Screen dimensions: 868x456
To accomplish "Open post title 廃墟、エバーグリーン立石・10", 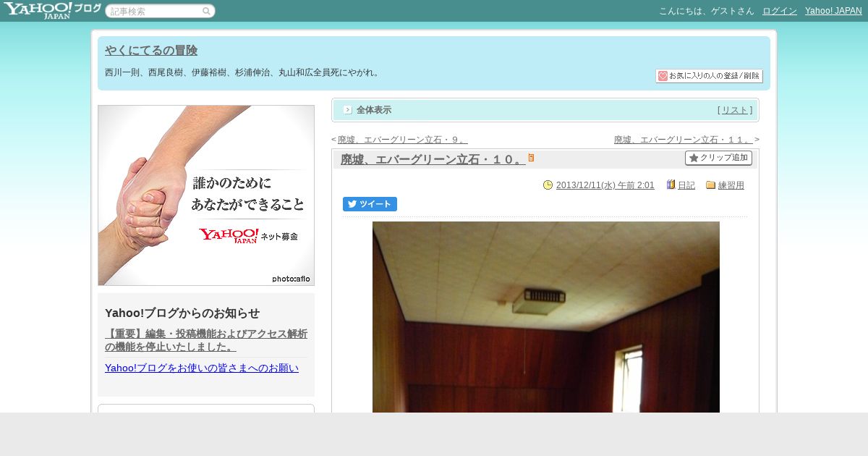I will pos(433,159).
